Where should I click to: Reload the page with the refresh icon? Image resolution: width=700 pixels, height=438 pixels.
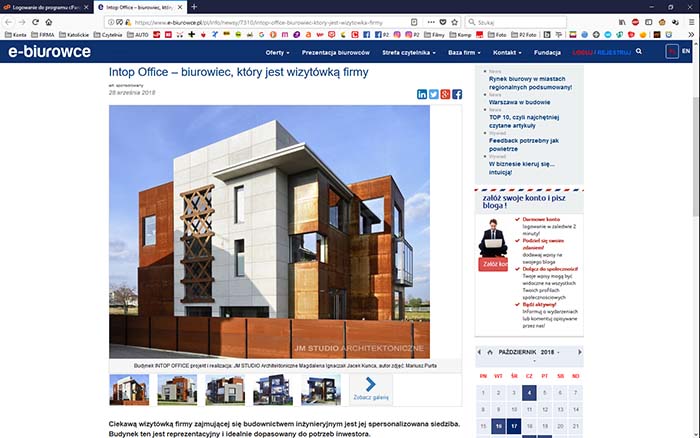click(x=35, y=22)
